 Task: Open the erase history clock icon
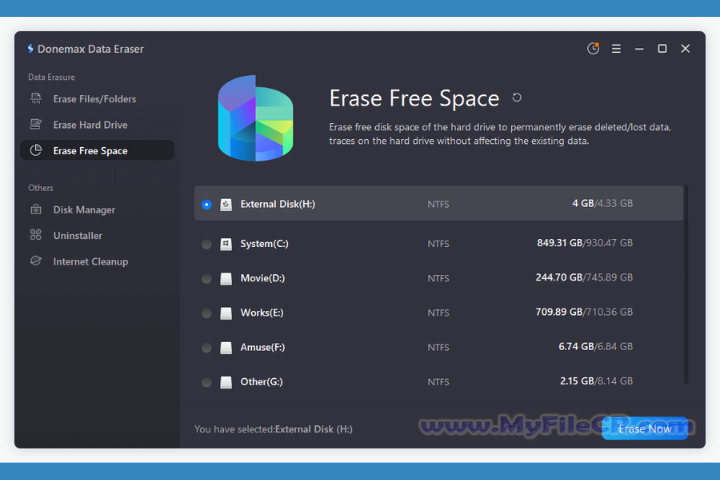pyautogui.click(x=593, y=48)
